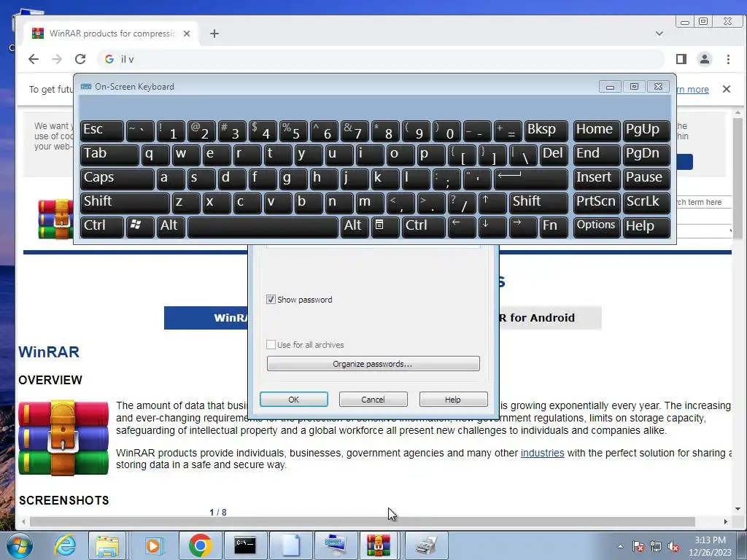Toggle Use for all archives checkbox
The image size is (747, 560).
tap(271, 345)
